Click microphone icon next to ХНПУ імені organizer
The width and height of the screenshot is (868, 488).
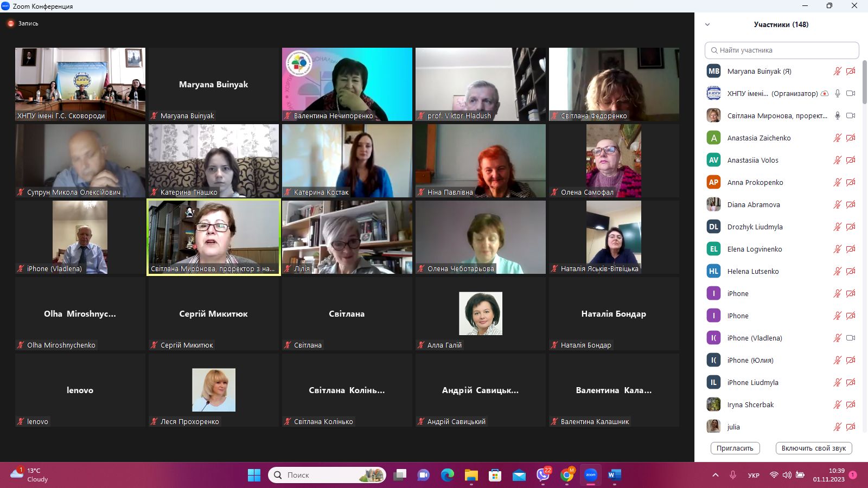pos(838,93)
